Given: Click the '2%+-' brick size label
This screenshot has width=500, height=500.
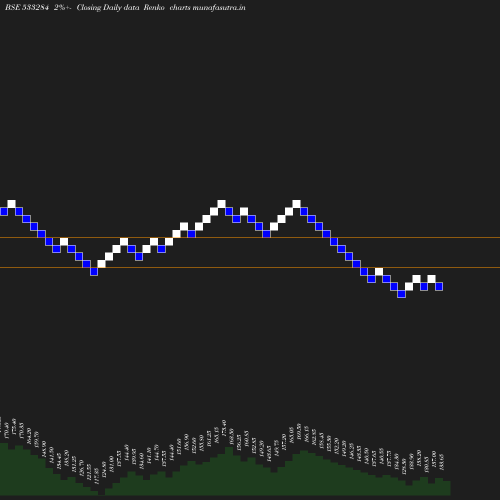Looking at the screenshot, I should coord(63,7).
